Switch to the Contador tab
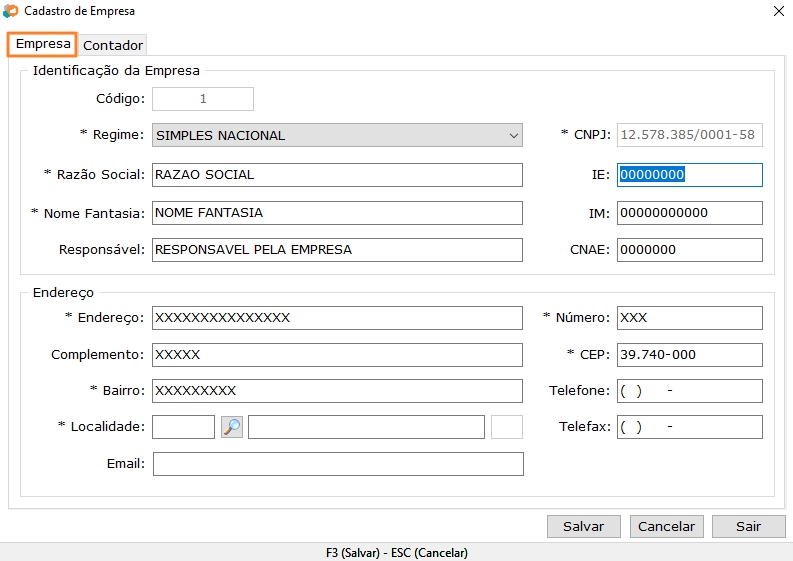The height and width of the screenshot is (561, 793). (x=113, y=45)
